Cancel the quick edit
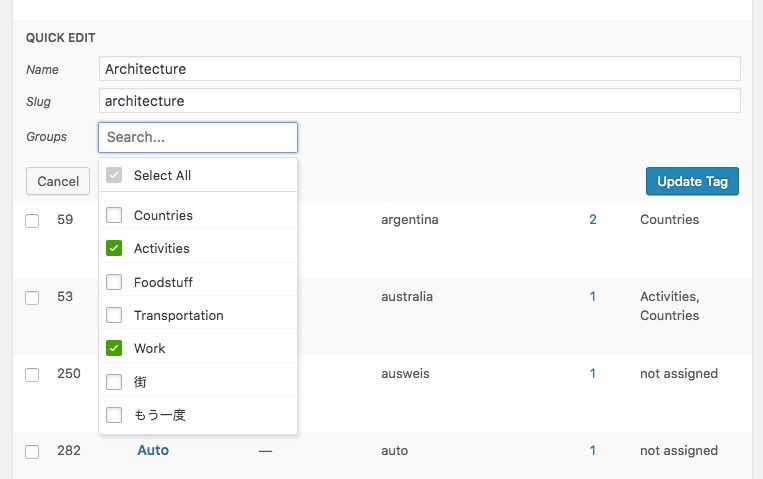 pos(58,181)
